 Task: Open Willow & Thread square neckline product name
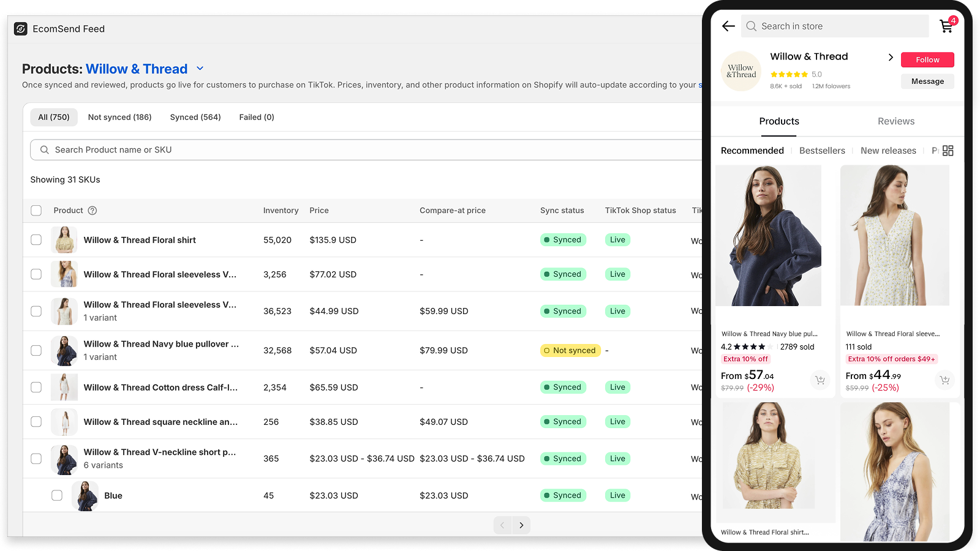tap(160, 422)
